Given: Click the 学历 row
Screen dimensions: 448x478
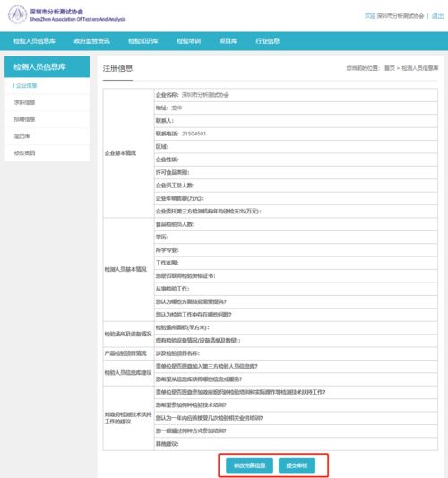Looking at the screenshot, I should [296, 237].
